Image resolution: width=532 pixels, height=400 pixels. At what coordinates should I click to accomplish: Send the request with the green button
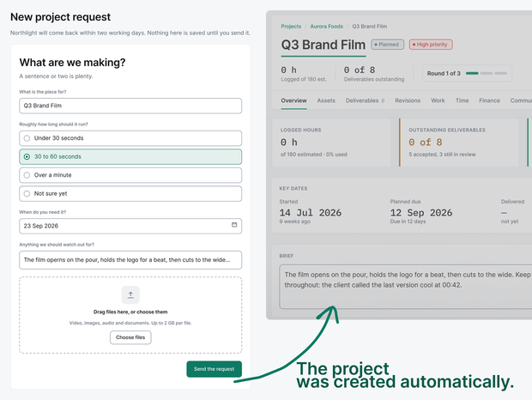pyautogui.click(x=215, y=369)
